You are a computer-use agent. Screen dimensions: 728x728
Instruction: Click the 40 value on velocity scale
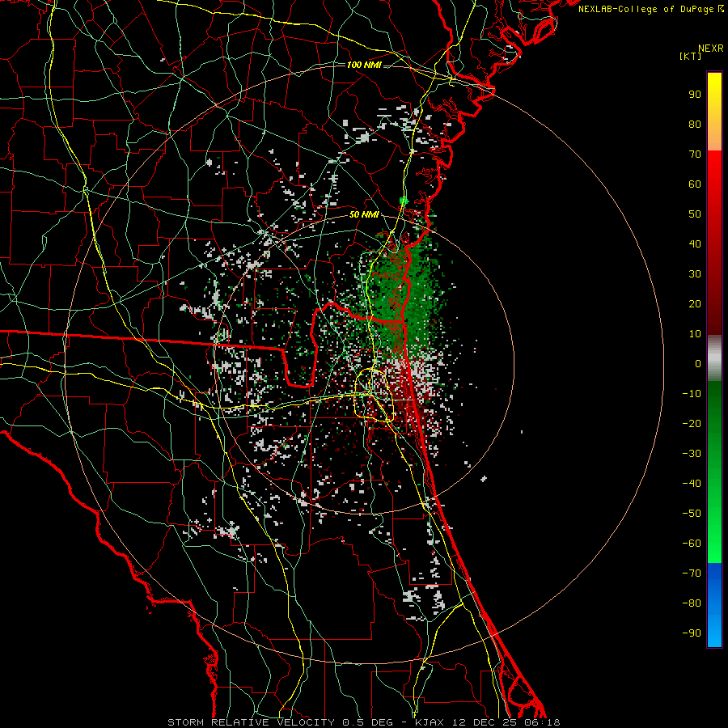coord(695,244)
